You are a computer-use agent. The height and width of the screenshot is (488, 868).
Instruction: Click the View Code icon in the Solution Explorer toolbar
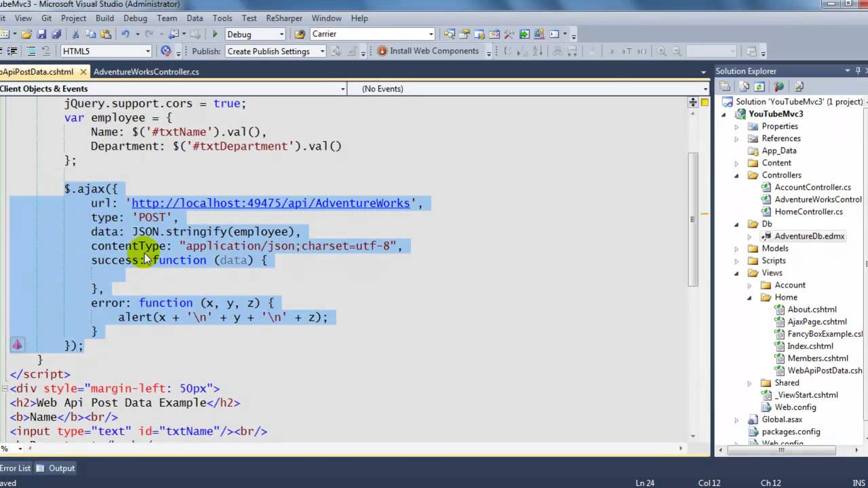(799, 87)
